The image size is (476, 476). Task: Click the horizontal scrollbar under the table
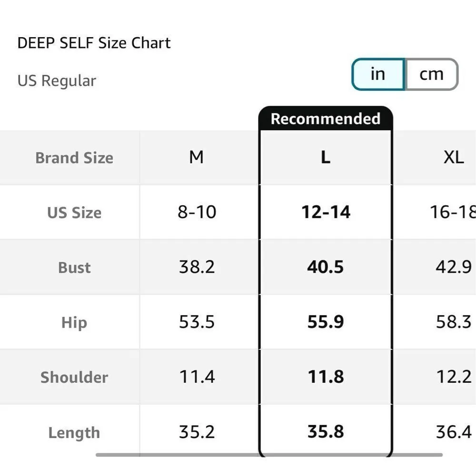269,455
